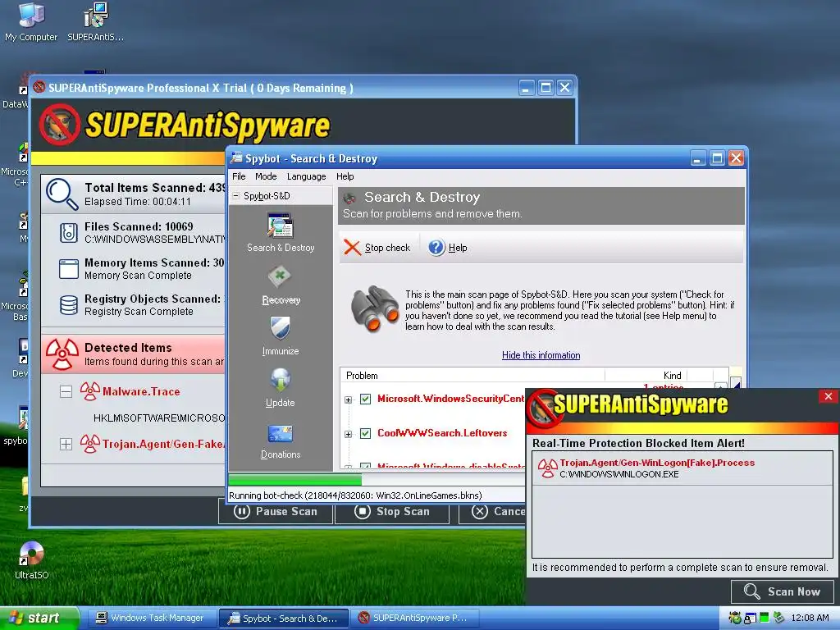Screen dimensions: 840x630
Task: Open the UltraISO desktop icon
Action: tap(31, 560)
